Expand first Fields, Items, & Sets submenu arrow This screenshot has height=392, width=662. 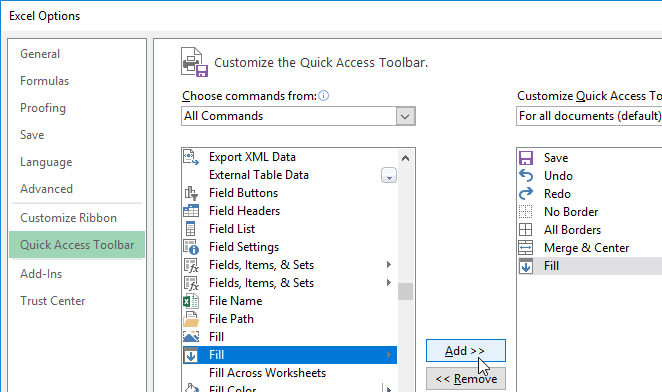pyautogui.click(x=389, y=265)
